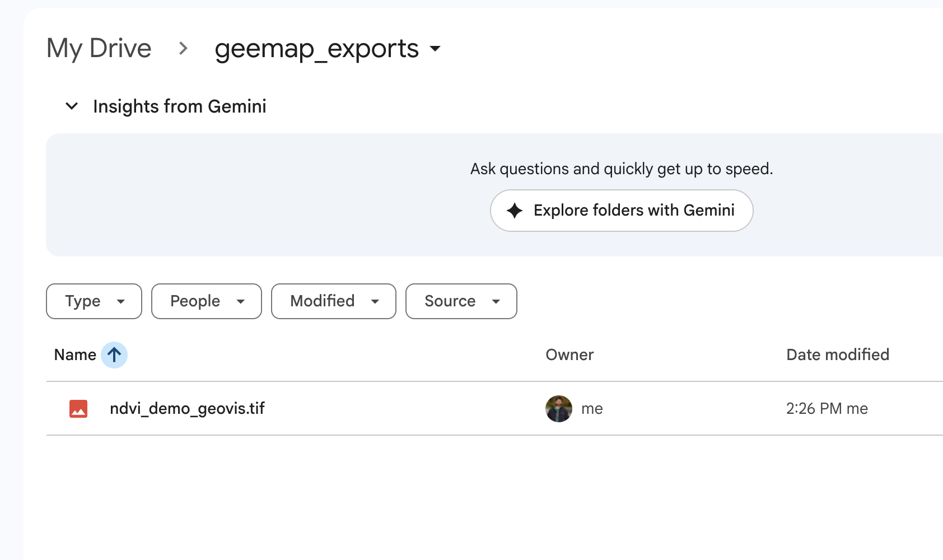This screenshot has width=943, height=560.
Task: Click the geemap_exports folder title
Action: coord(316,49)
